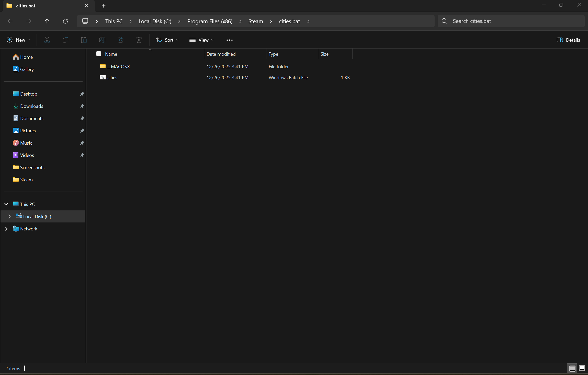This screenshot has height=375, width=588.
Task: Click the Rename icon in toolbar
Action: click(x=102, y=40)
